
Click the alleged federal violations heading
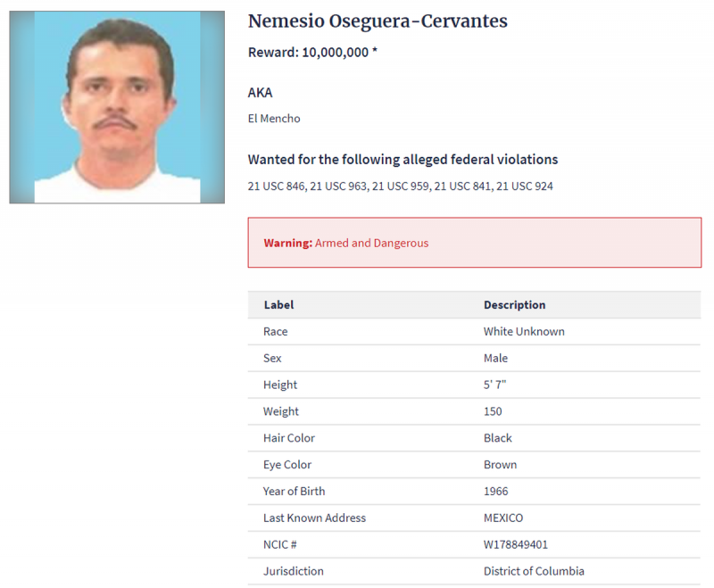click(x=403, y=160)
